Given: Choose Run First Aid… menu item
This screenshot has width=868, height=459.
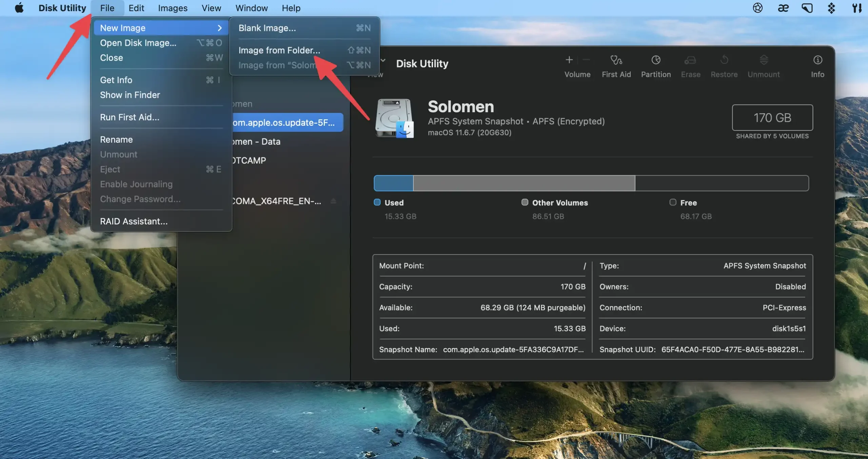Looking at the screenshot, I should (161, 117).
